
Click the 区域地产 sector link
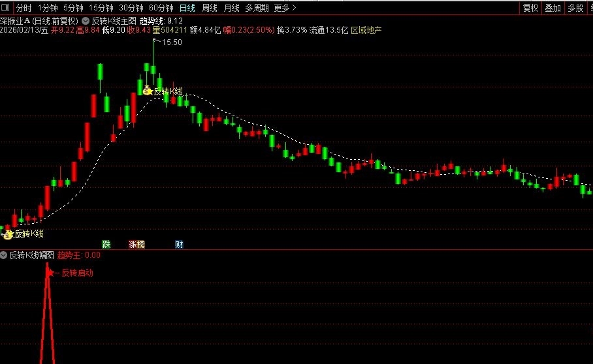click(366, 30)
